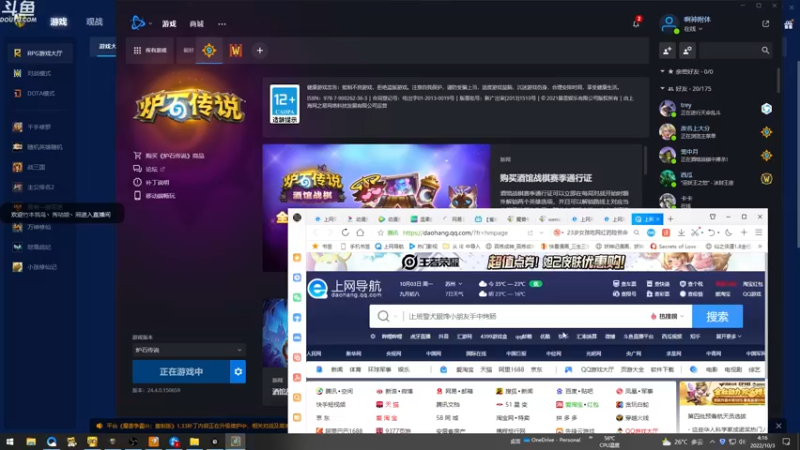The width and height of the screenshot is (800, 450).
Task: Open the browser download icon
Action: (x=681, y=233)
